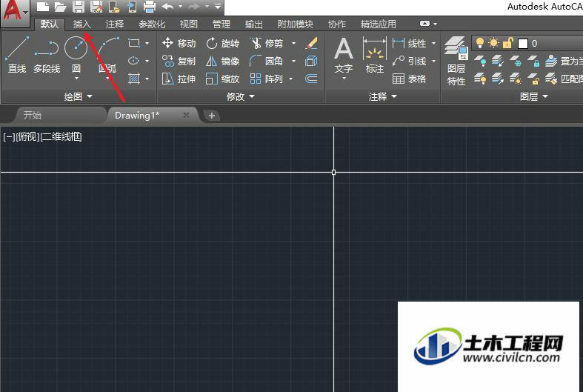This screenshot has width=583, height=392.
Task: Activate the Trim (修剪) command
Action: click(x=267, y=43)
